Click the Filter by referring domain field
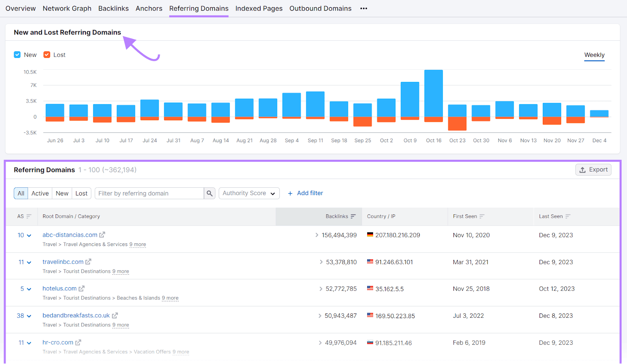Image resolution: width=627 pixels, height=364 pixels. click(149, 193)
